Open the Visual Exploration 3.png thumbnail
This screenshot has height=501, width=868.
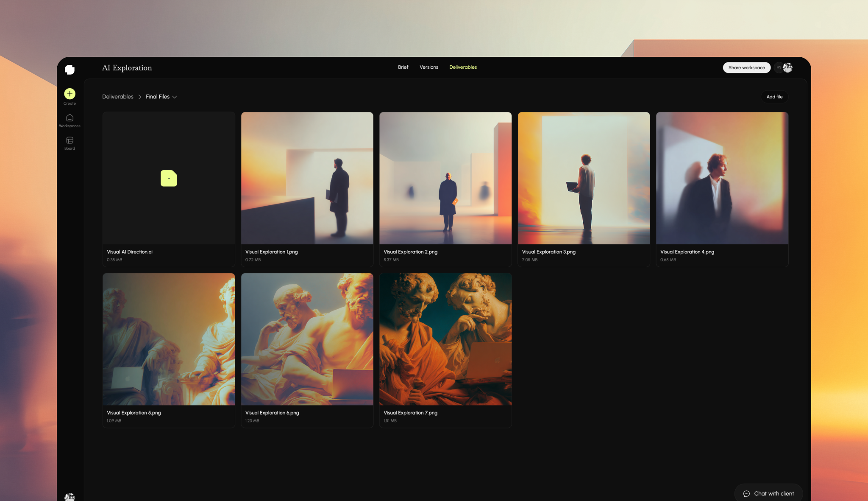point(583,178)
